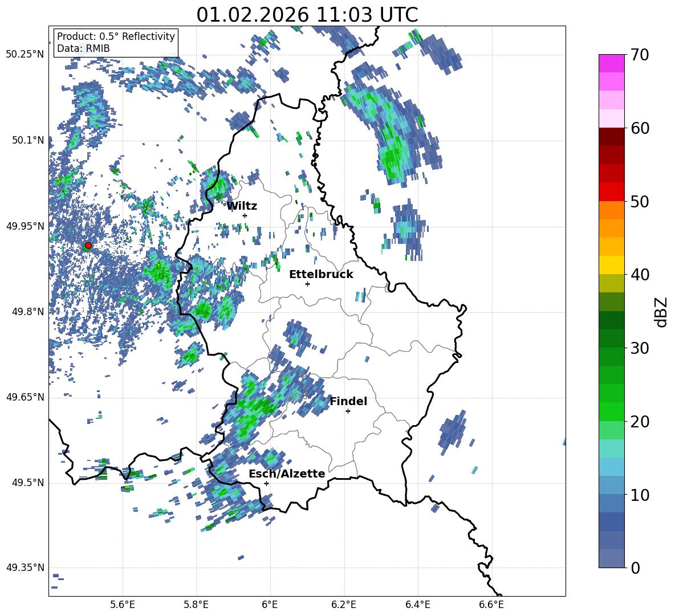Click the 50.1°N latitude label
The height and width of the screenshot is (616, 675).
pyautogui.click(x=29, y=140)
